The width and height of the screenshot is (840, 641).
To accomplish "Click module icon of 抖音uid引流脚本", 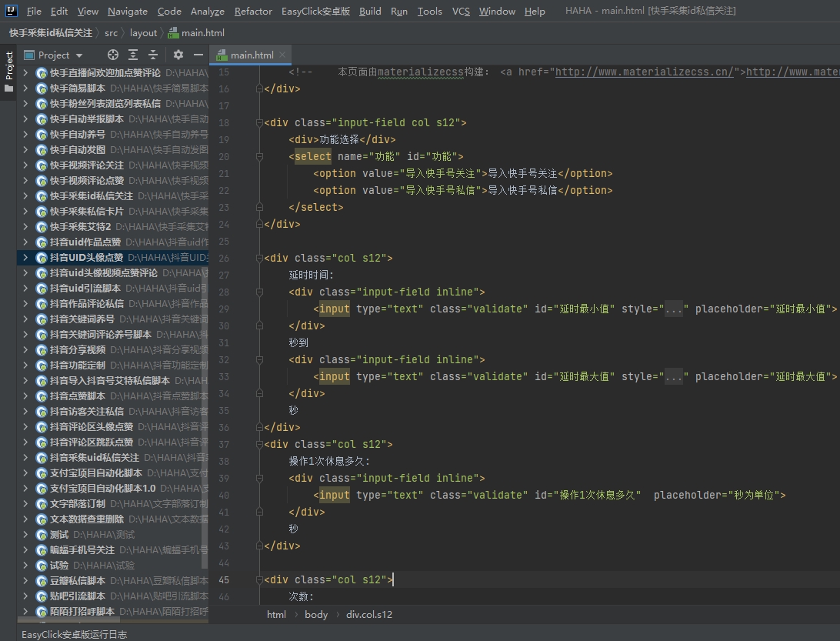I will (x=42, y=289).
